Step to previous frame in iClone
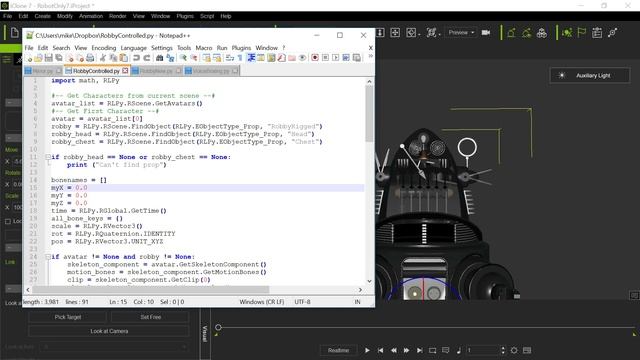The image size is (640, 360). click(x=393, y=350)
